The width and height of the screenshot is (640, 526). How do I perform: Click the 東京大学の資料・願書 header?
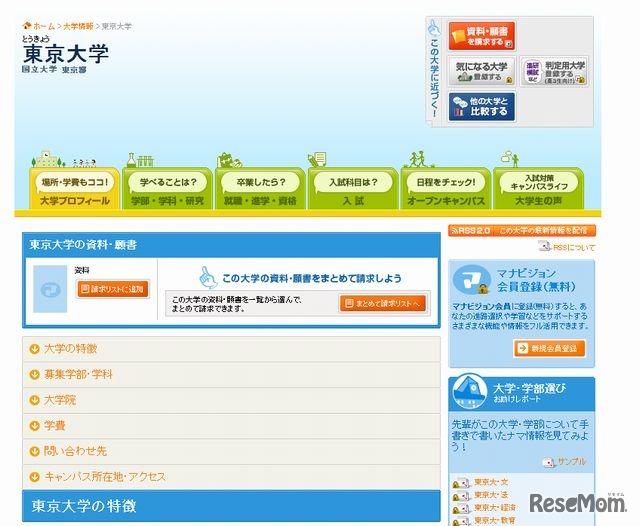tap(231, 245)
